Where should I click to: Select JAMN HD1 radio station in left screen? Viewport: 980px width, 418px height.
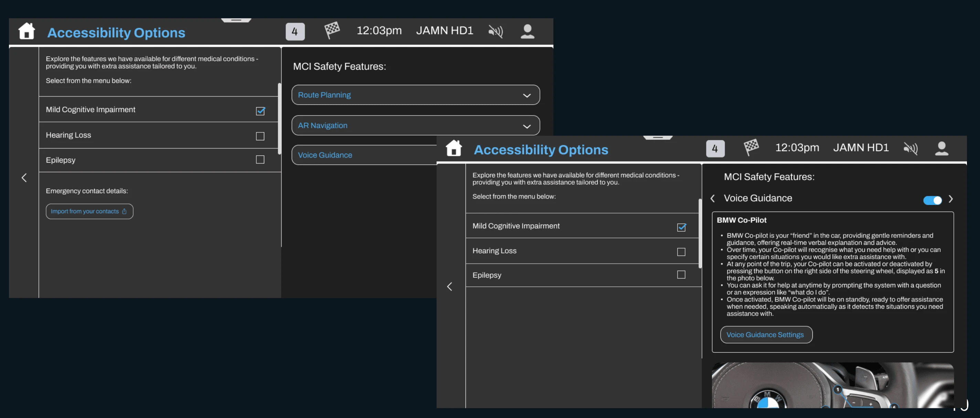click(x=444, y=30)
